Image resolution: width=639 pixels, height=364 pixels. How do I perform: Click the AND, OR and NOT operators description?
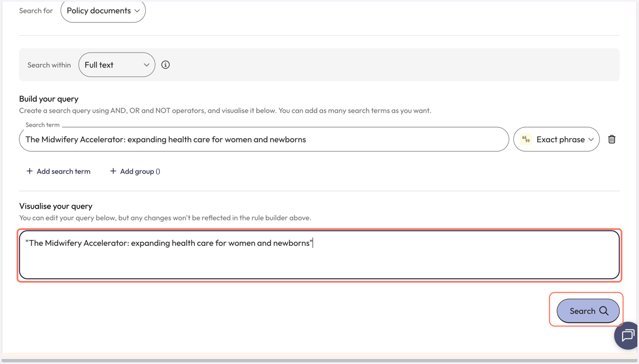[225, 111]
